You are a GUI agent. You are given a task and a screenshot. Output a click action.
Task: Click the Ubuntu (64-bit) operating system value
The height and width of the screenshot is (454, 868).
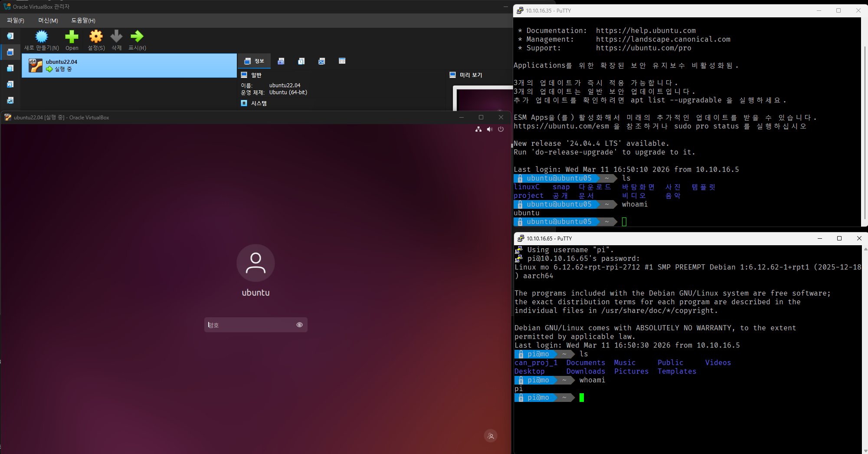[x=288, y=92]
